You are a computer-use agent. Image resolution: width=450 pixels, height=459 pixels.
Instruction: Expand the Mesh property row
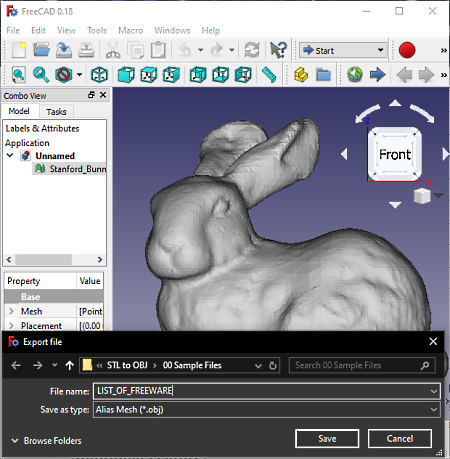[11, 311]
